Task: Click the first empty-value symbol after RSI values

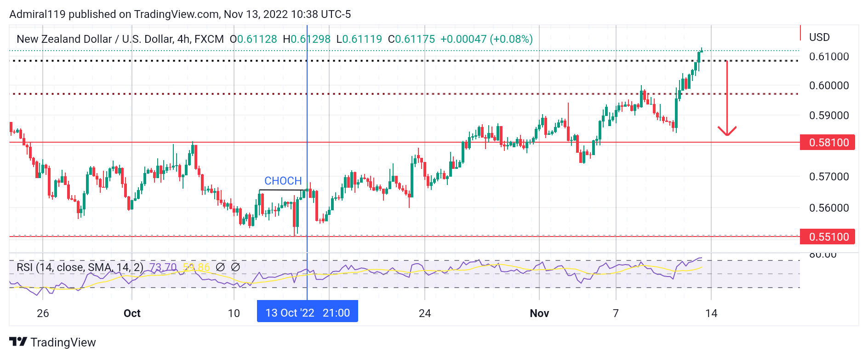Action: [220, 267]
